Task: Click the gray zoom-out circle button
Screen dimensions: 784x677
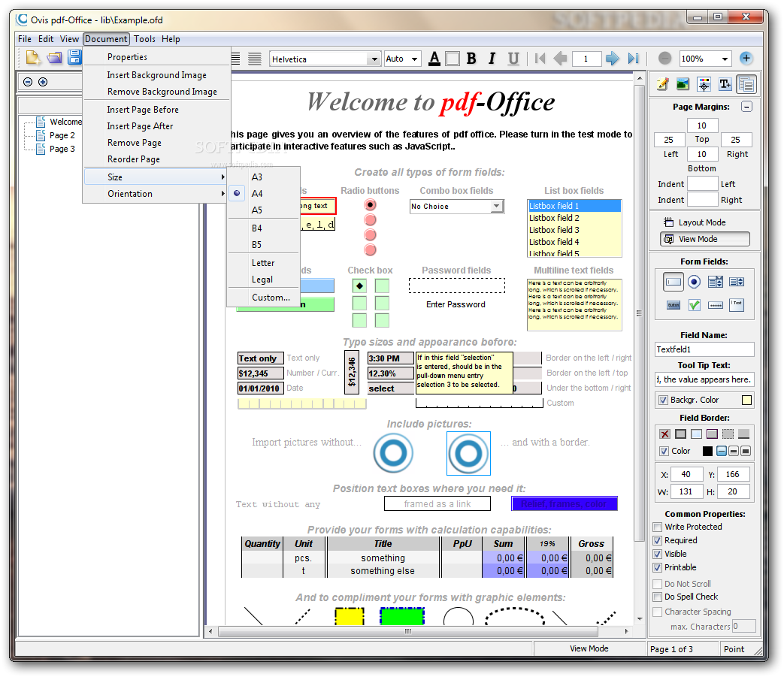Action: (x=664, y=59)
